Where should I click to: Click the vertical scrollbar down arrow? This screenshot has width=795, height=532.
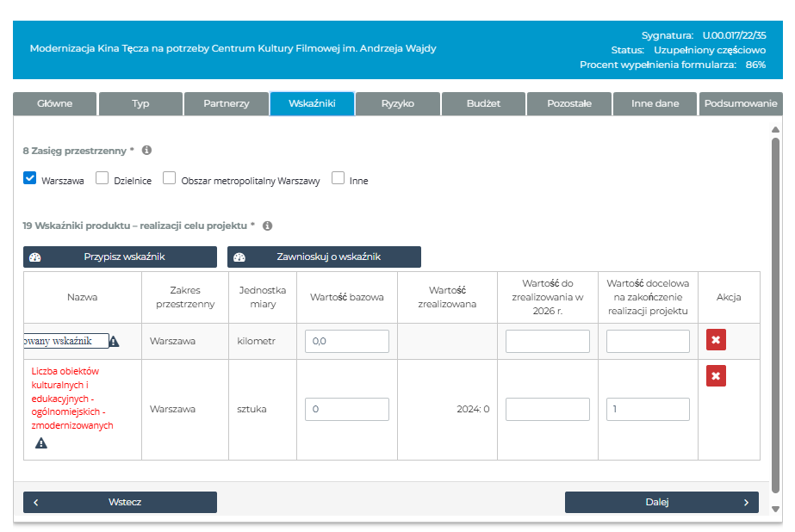pyautogui.click(x=776, y=510)
